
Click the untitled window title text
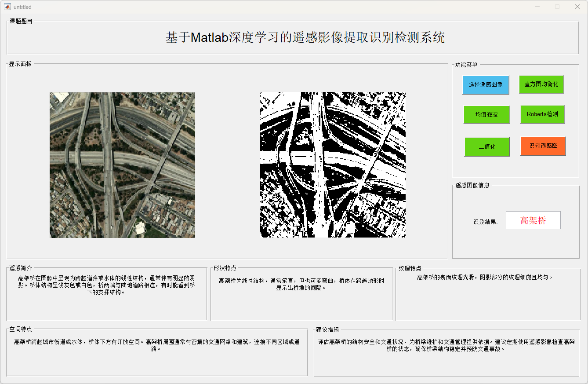tap(22, 7)
